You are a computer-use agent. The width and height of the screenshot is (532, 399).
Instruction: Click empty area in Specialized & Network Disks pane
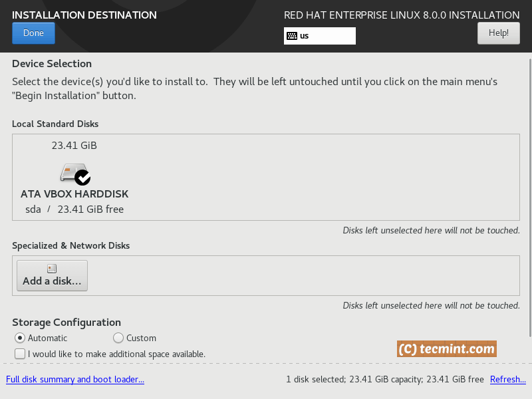pos(299,275)
